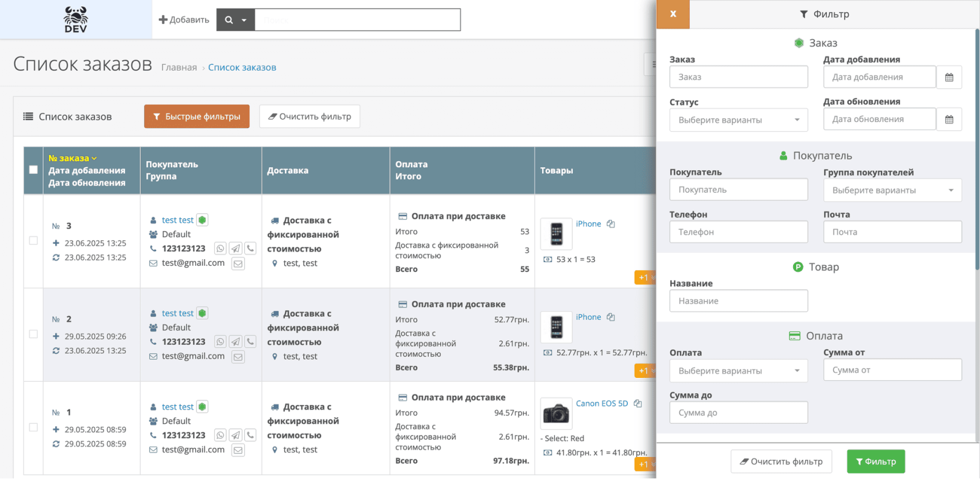Open the iPhone product link in order 3
980x479 pixels.
(x=588, y=224)
